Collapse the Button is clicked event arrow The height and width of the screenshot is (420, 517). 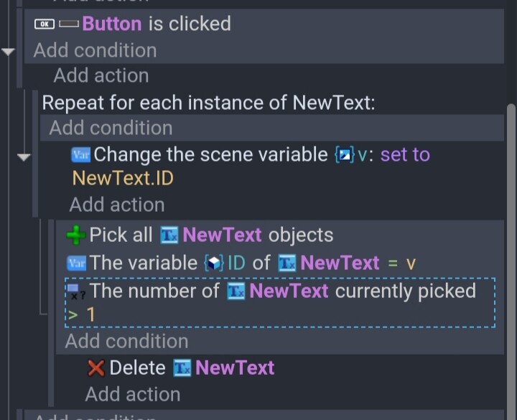tap(8, 52)
